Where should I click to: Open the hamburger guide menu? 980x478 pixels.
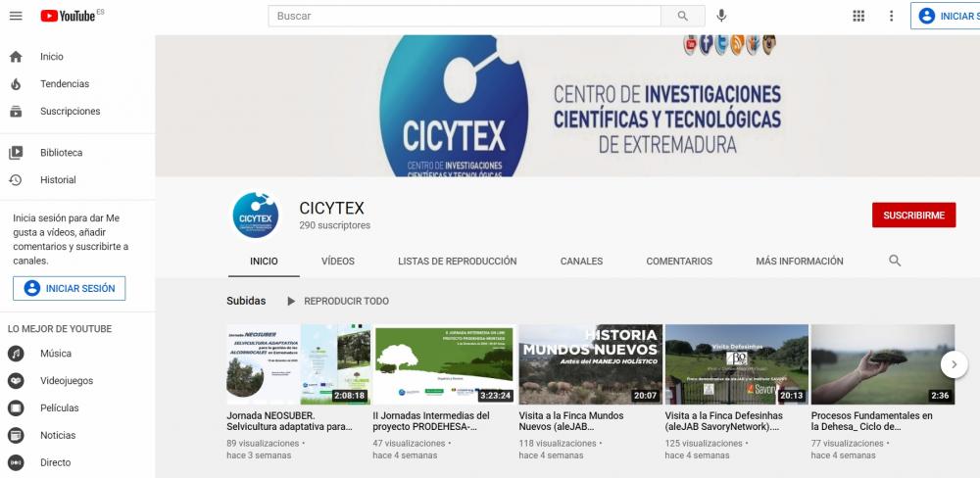[x=16, y=17]
